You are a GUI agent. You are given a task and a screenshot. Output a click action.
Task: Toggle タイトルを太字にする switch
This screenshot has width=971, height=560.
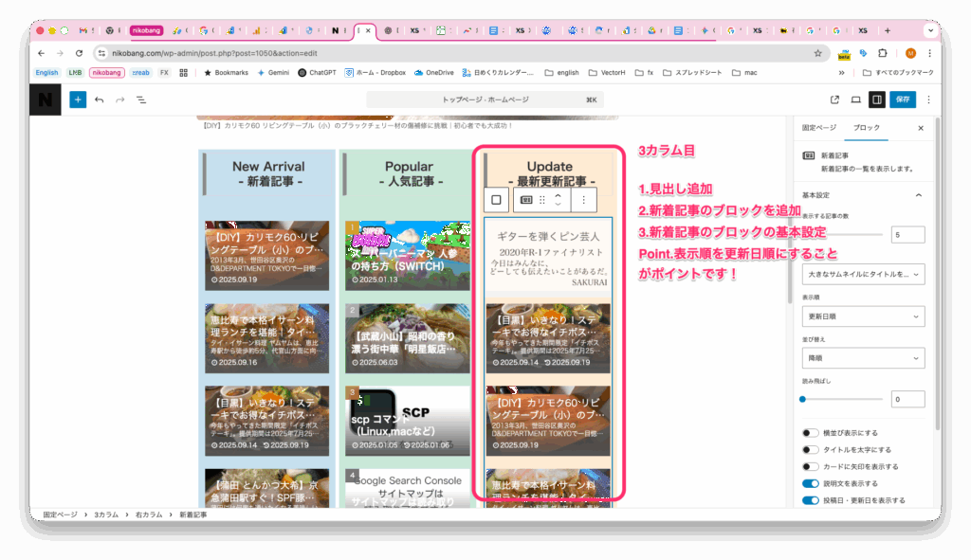click(811, 450)
